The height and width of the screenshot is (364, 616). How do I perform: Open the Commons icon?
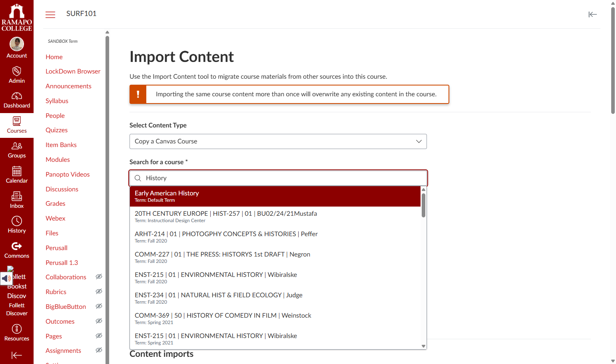click(x=17, y=246)
